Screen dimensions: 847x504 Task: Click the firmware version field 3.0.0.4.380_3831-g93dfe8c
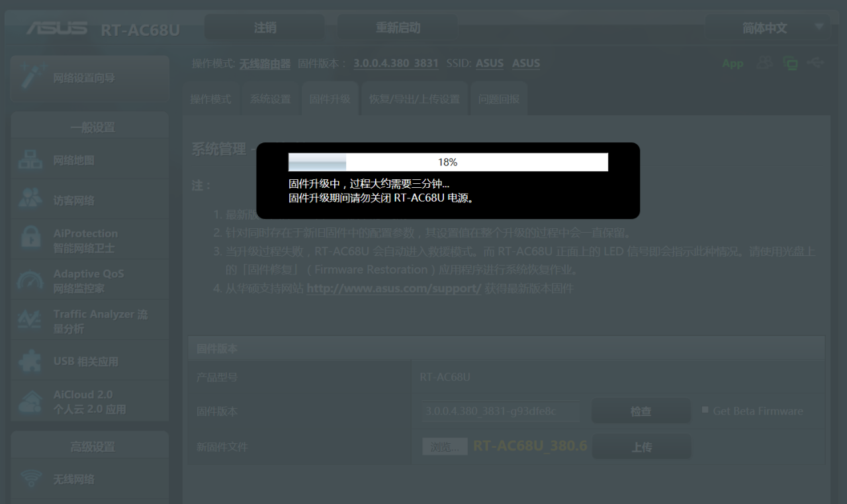501,411
